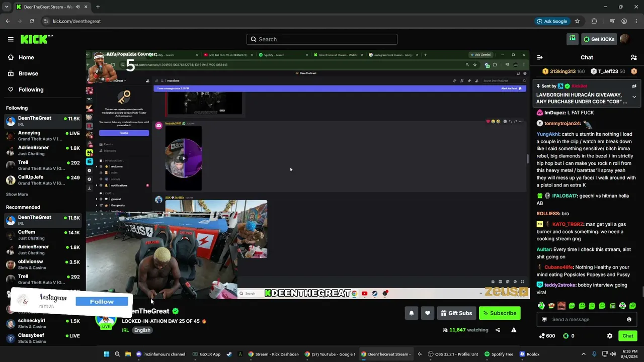This screenshot has width=644, height=362.
Task: Click the English language tag
Action: [x=142, y=330]
